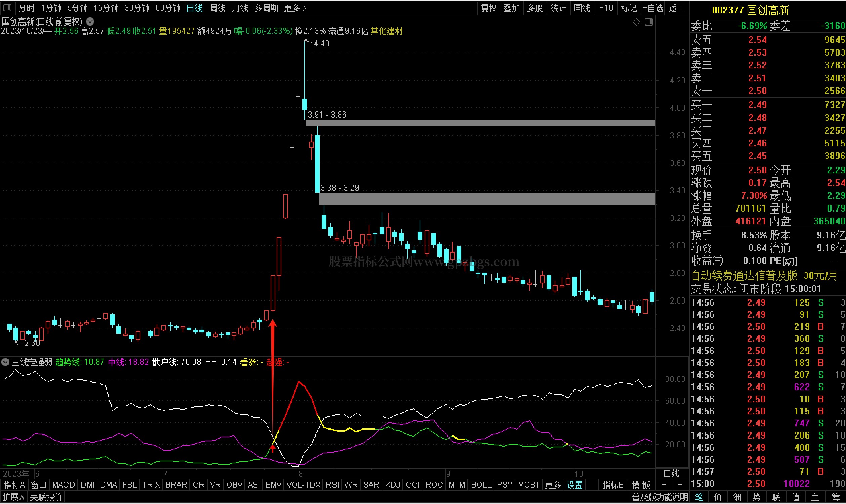Image resolution: width=846 pixels, height=504 pixels.
Task: Select the 15分钟 period
Action: coord(106,8)
